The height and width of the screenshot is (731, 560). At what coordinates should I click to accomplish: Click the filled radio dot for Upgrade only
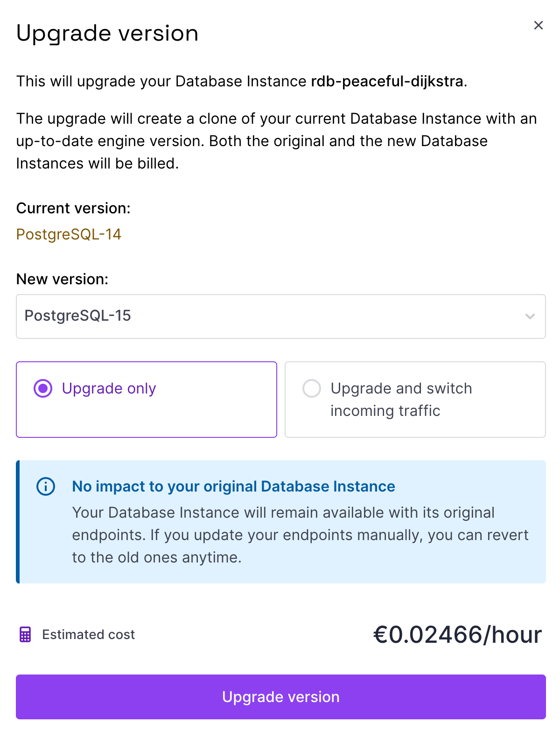click(x=42, y=388)
